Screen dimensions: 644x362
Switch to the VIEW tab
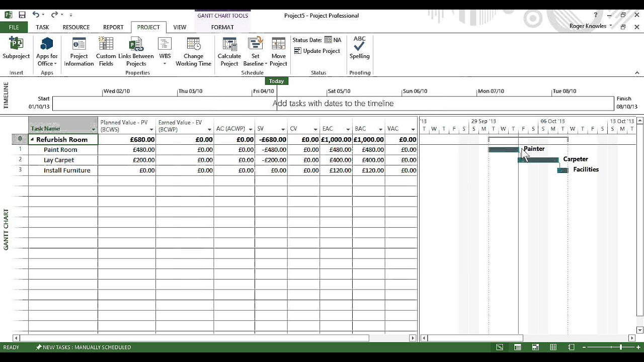click(180, 27)
